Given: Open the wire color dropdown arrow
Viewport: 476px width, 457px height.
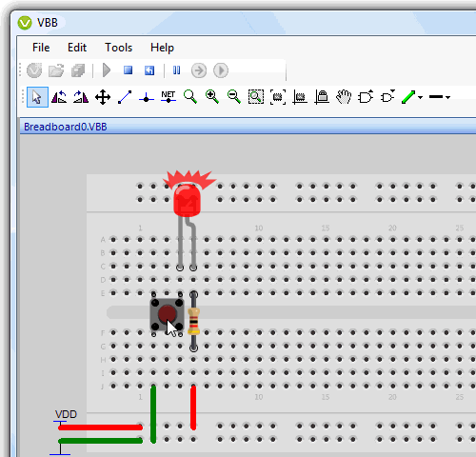Looking at the screenshot, I should (x=420, y=97).
